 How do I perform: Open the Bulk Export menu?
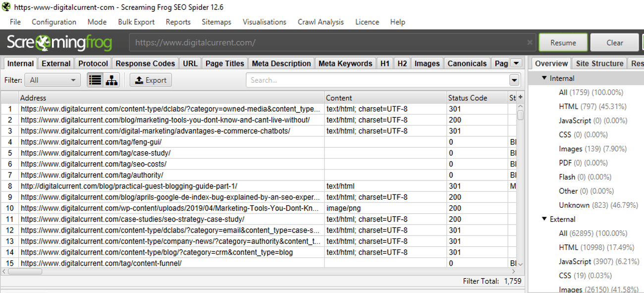(x=136, y=22)
